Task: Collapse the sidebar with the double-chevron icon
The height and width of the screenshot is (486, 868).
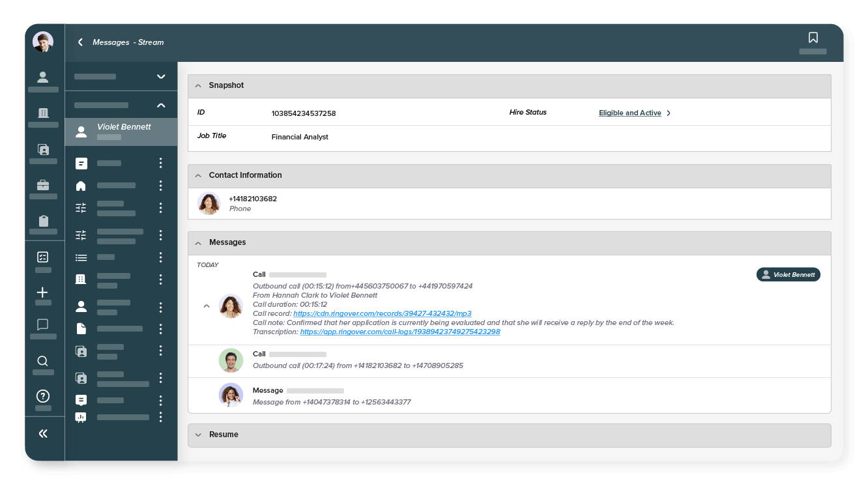Action: (x=42, y=433)
